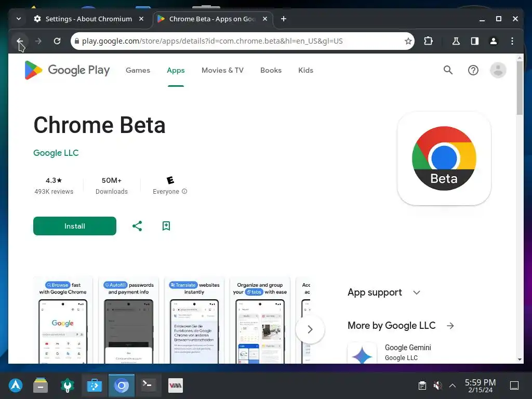Open Chrome Labs flask icon
The width and height of the screenshot is (532, 399).
point(456,41)
